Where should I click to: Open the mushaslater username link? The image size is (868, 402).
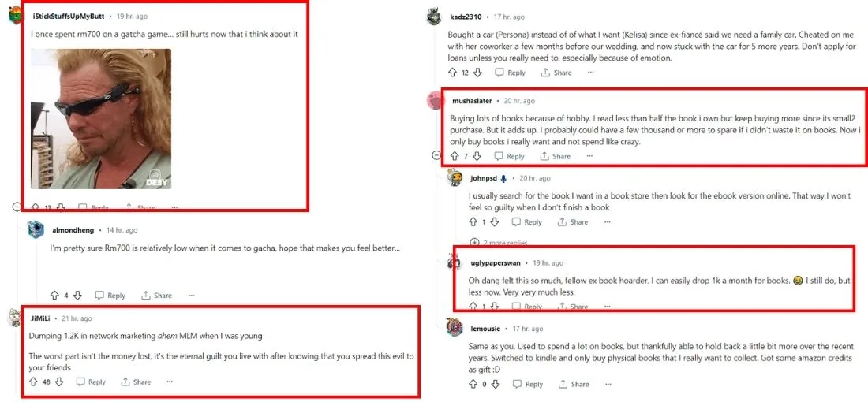(473, 101)
